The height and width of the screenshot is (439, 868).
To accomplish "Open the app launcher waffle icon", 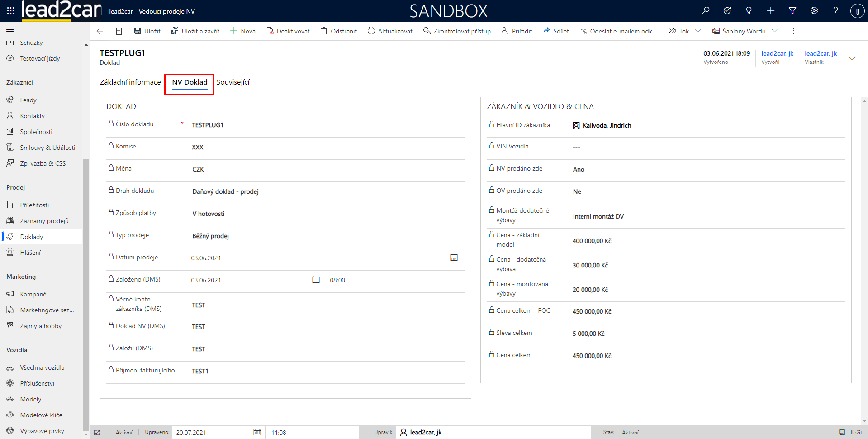I will click(x=10, y=11).
